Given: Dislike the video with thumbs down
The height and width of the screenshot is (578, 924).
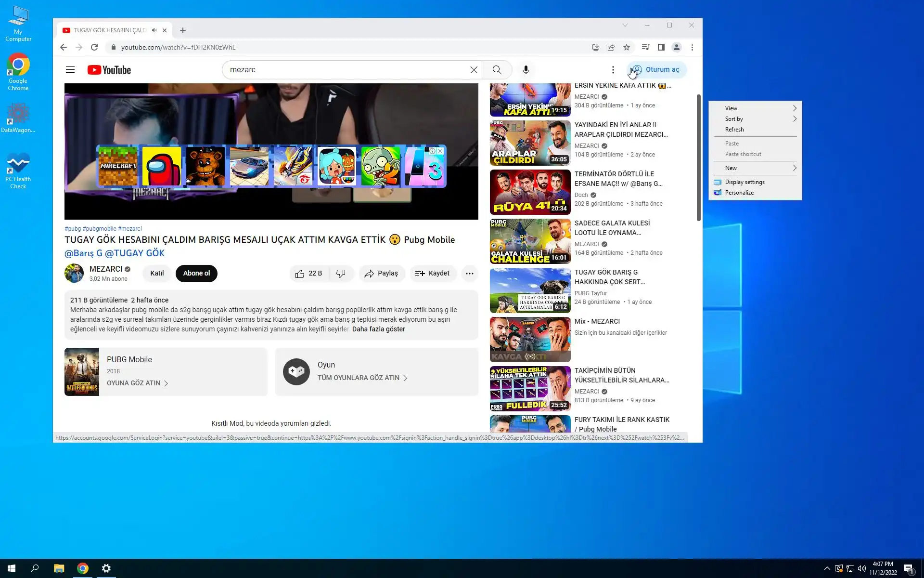Looking at the screenshot, I should [x=341, y=274].
